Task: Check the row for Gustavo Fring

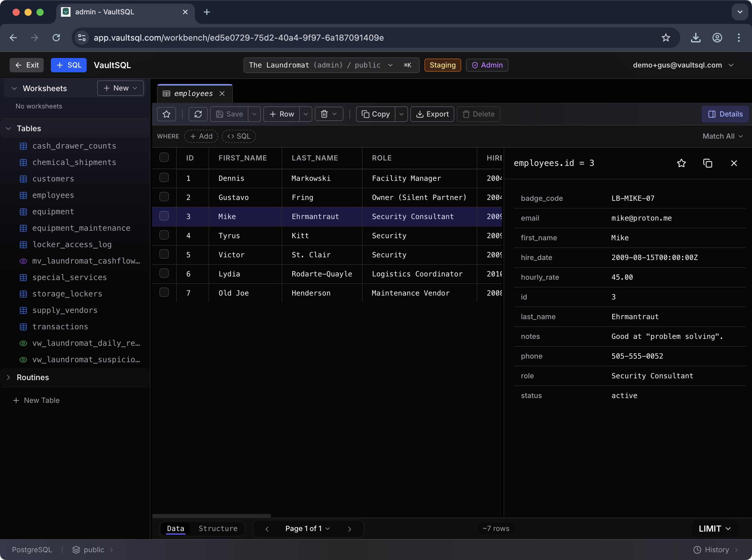Action: click(x=164, y=197)
